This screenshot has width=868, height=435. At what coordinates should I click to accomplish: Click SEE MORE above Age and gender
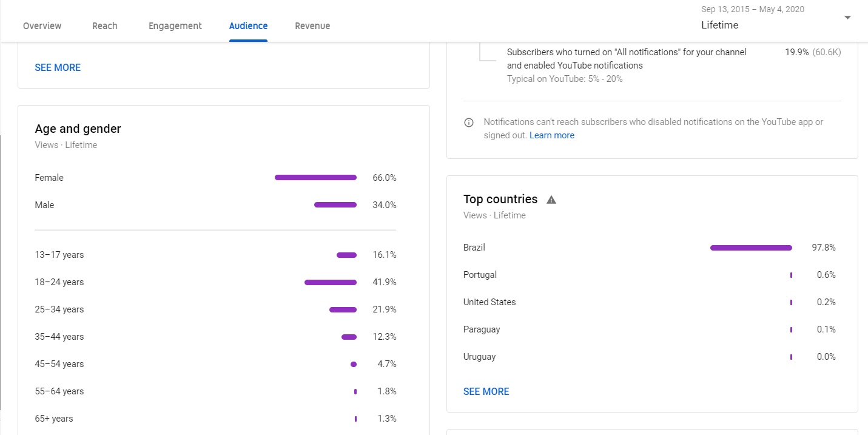[58, 68]
